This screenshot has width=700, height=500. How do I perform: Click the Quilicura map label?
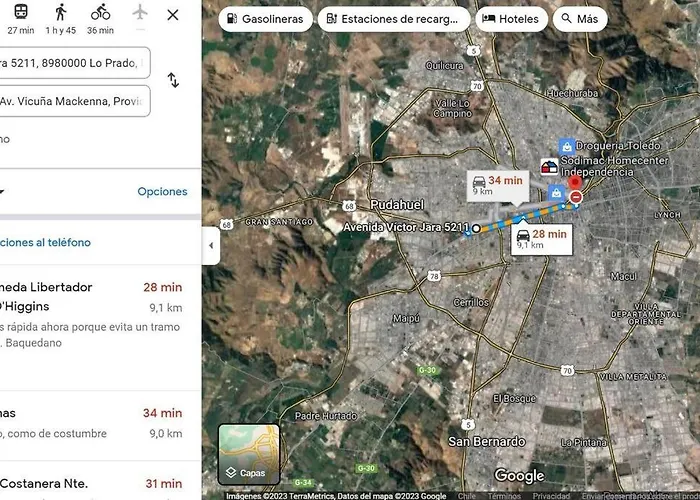tap(444, 66)
